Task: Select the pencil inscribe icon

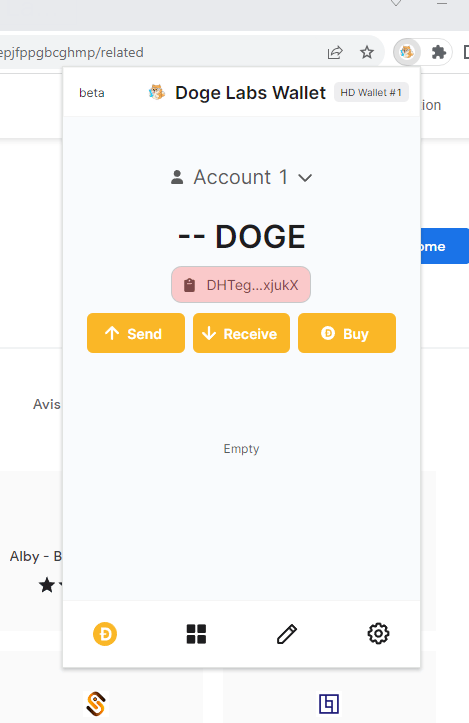Action: (x=287, y=634)
